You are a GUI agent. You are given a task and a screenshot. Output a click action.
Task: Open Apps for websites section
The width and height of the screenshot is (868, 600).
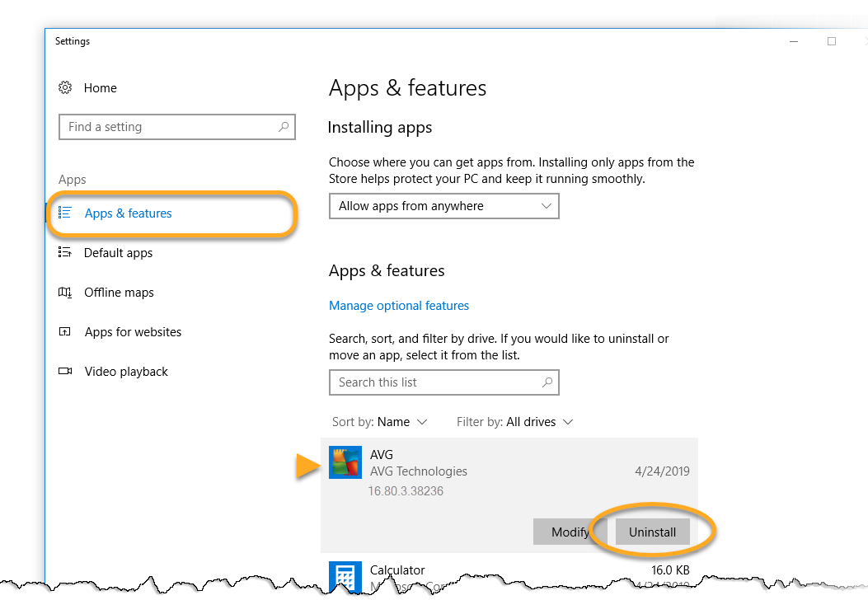[133, 332]
